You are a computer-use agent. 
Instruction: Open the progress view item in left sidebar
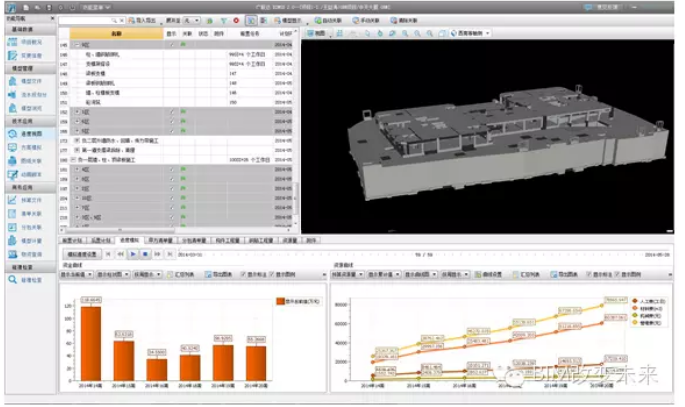[x=31, y=134]
